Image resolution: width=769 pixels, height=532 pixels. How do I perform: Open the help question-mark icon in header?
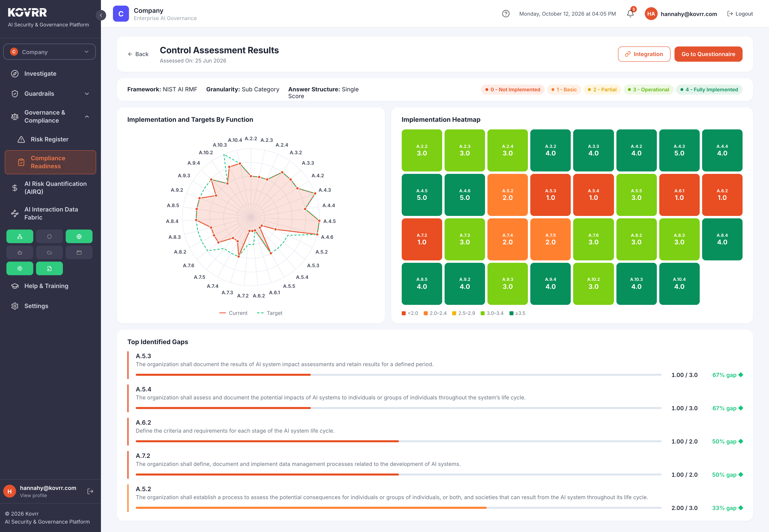tap(505, 14)
